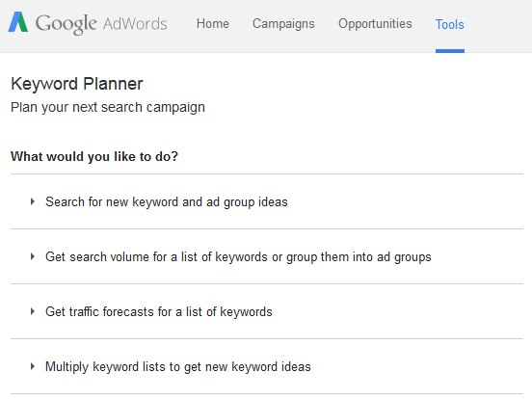This screenshot has width=532, height=399.
Task: Expand arrow beside Multiply keyword lists option
Action: [x=33, y=366]
